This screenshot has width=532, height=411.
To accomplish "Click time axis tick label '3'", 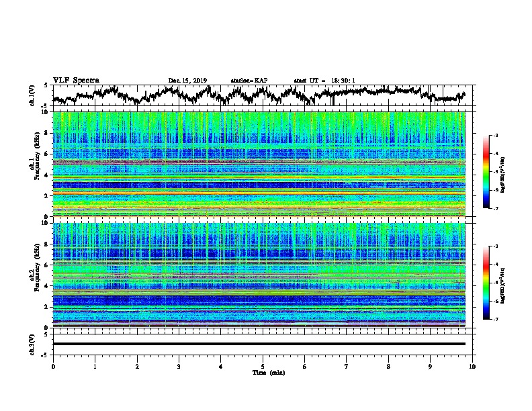I will pos(179,367).
